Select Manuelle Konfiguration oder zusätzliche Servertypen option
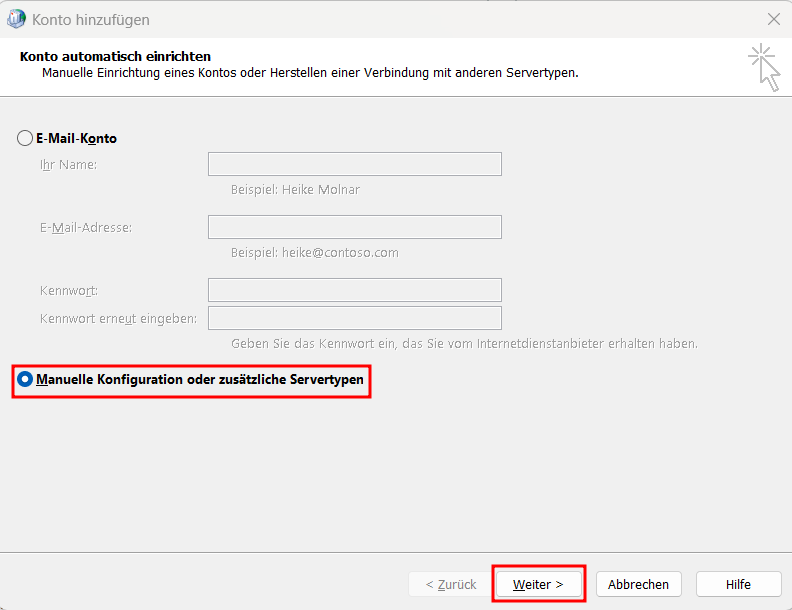Screen dimensions: 792x610 click(x=25, y=380)
